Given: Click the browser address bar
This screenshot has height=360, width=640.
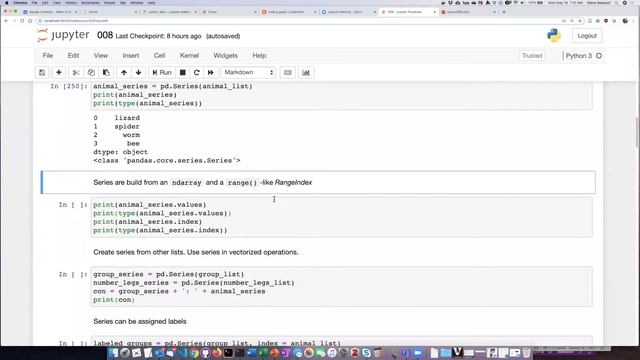Looking at the screenshot, I should (x=302, y=21).
